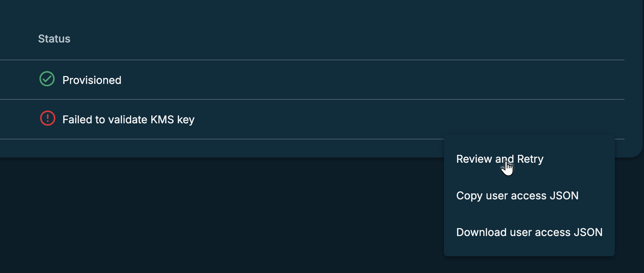The height and width of the screenshot is (273, 644).
Task: Click the word "Copy" in the menu
Action: point(469,196)
